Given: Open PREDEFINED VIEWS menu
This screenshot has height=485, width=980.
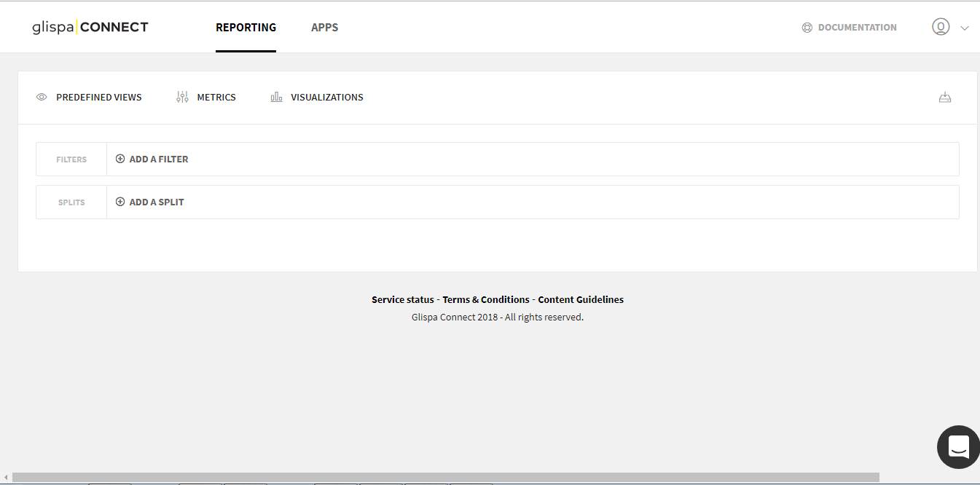Looking at the screenshot, I should point(98,97).
